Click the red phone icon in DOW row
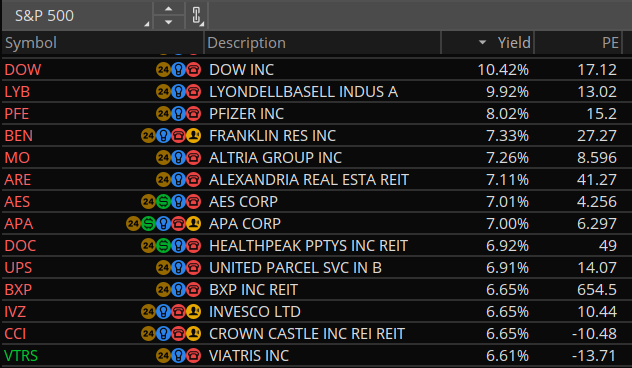Screen dimensions: 632x368 193,70
